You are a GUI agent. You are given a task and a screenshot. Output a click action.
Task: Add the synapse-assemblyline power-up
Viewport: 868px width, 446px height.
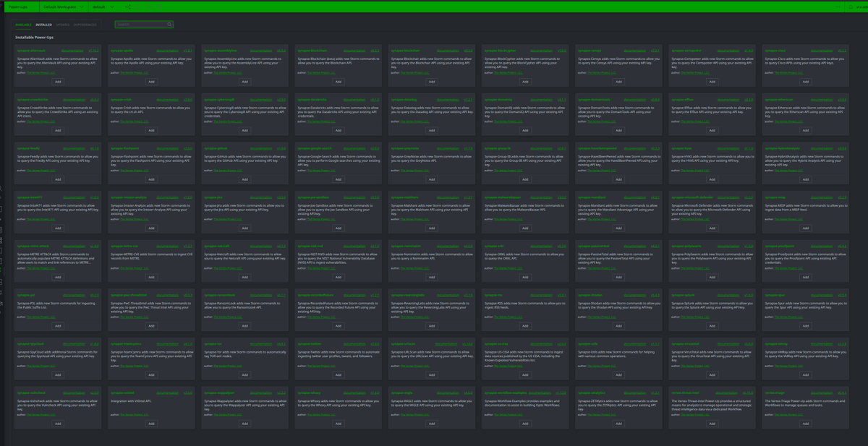pos(244,82)
